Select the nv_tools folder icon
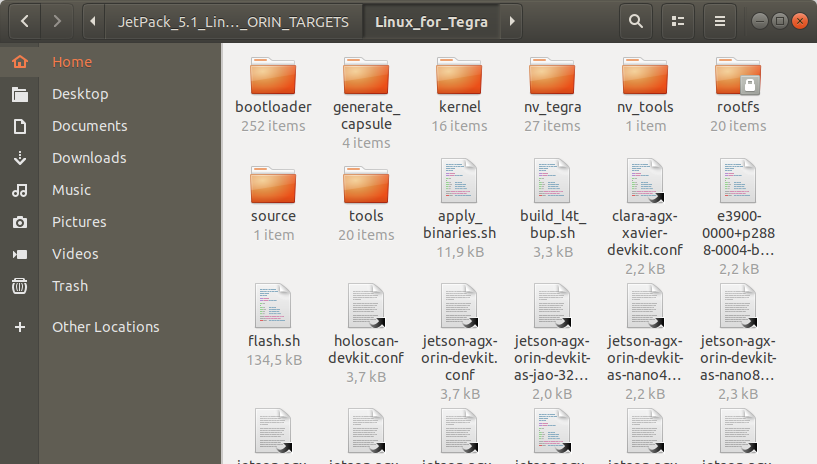The image size is (817, 464). click(x=645, y=76)
